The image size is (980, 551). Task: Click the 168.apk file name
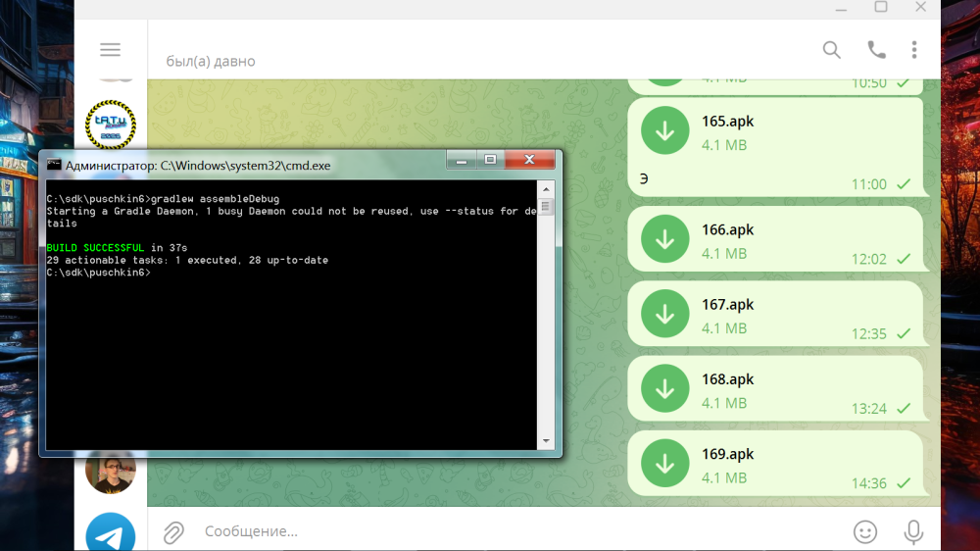[x=727, y=379]
